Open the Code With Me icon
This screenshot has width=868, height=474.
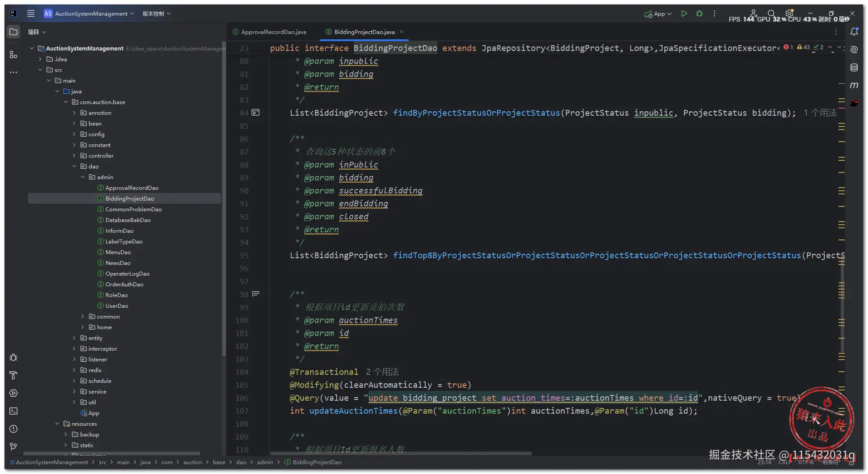tap(754, 13)
